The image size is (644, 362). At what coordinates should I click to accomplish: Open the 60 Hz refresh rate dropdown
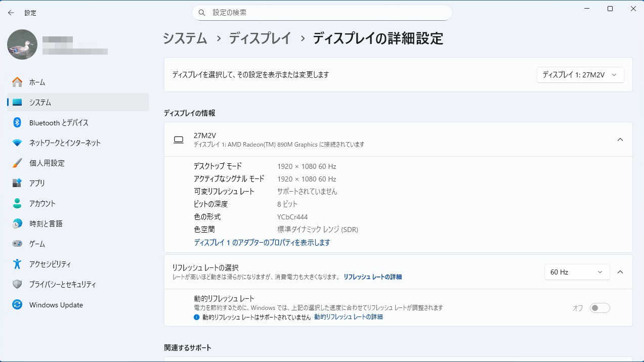[577, 271]
